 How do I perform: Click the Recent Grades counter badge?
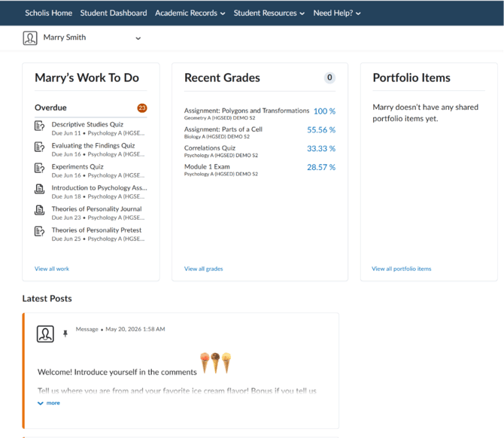[329, 78]
